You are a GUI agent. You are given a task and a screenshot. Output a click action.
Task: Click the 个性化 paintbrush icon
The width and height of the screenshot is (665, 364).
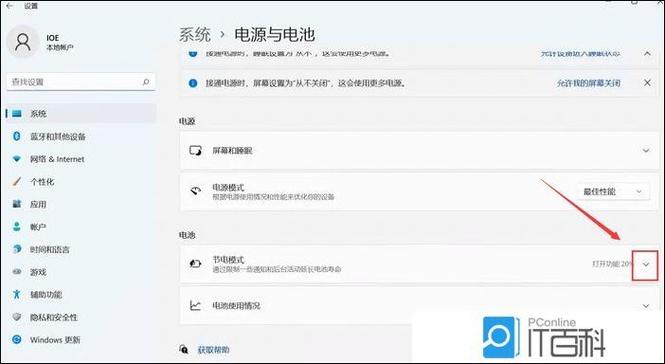pyautogui.click(x=17, y=182)
